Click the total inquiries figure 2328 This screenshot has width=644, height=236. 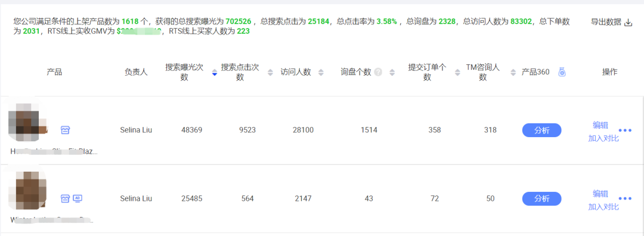[x=447, y=22]
